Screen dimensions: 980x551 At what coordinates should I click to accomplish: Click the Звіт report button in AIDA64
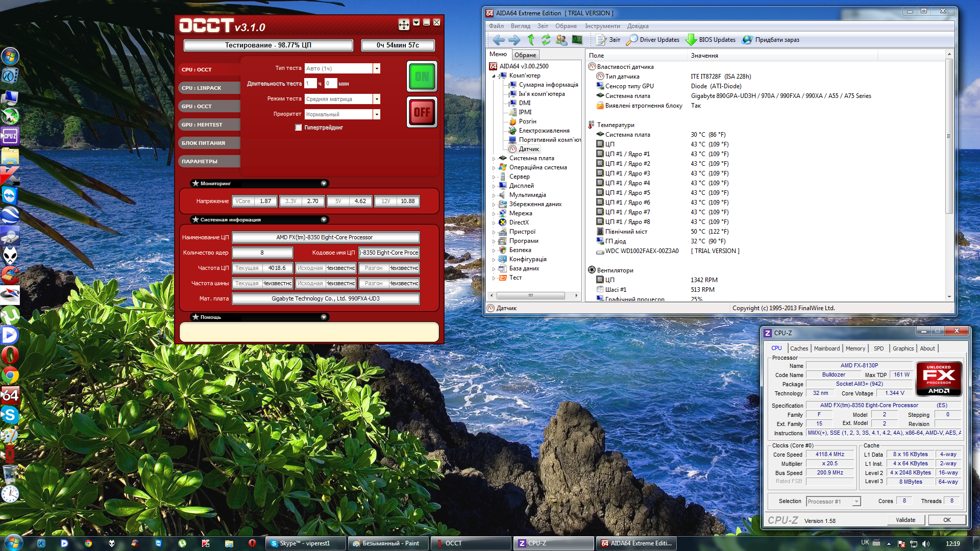click(608, 40)
